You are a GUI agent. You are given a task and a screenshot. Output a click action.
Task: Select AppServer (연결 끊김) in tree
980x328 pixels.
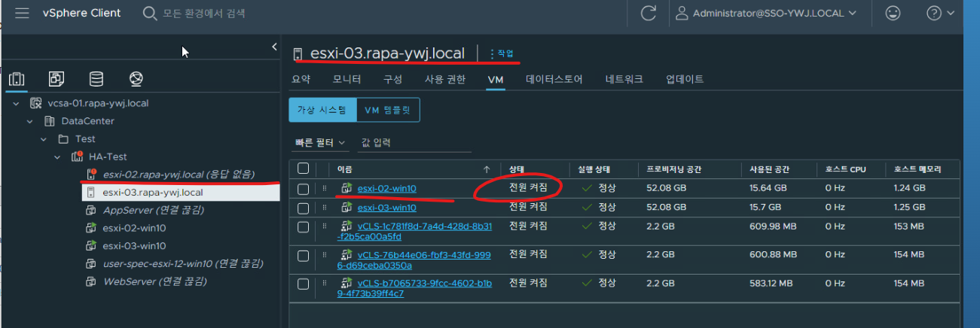pyautogui.click(x=155, y=210)
